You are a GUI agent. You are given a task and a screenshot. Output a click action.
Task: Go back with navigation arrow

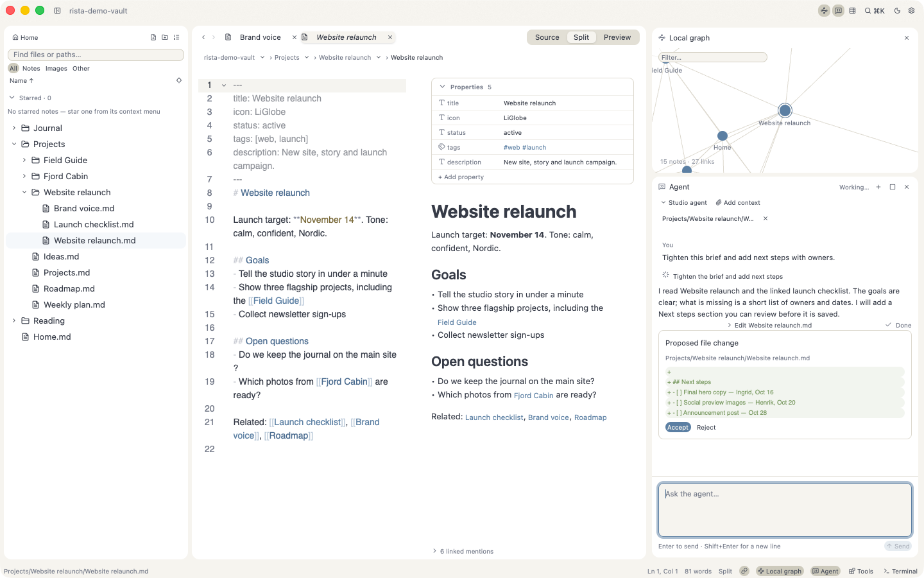pyautogui.click(x=203, y=37)
